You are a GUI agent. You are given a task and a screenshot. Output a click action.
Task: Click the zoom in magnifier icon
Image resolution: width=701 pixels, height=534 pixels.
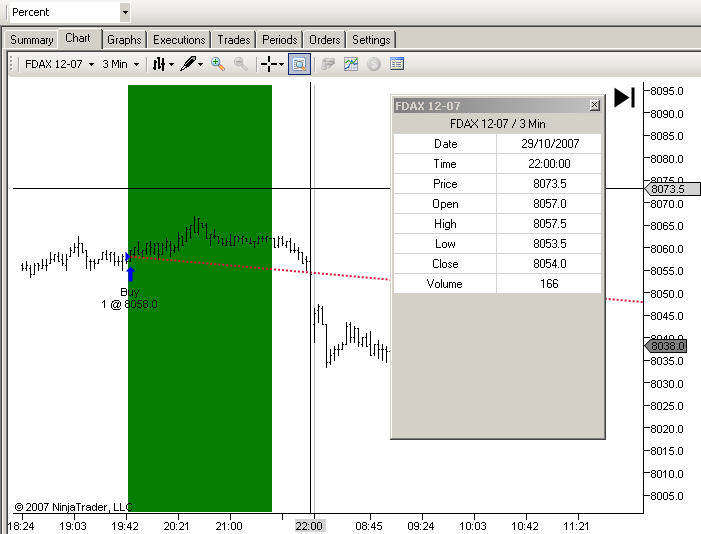tap(218, 64)
